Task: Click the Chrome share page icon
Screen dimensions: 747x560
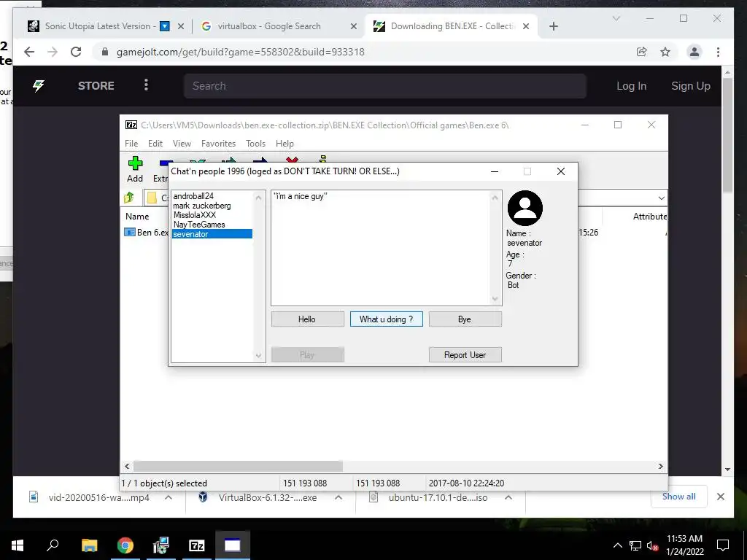Action: click(642, 52)
